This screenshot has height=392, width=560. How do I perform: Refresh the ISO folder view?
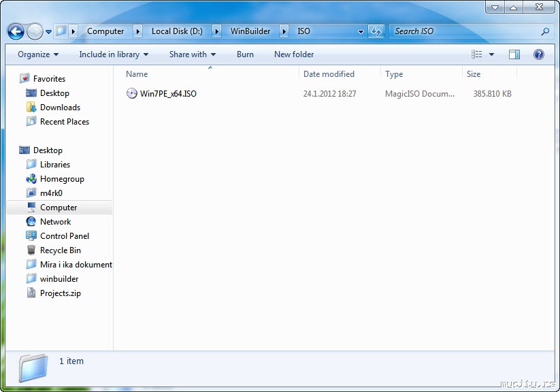click(376, 31)
